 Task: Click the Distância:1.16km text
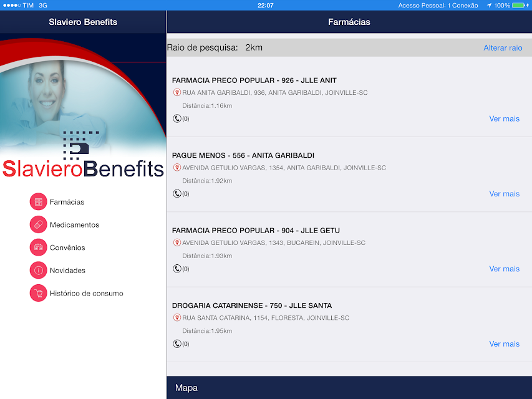pos(207,105)
